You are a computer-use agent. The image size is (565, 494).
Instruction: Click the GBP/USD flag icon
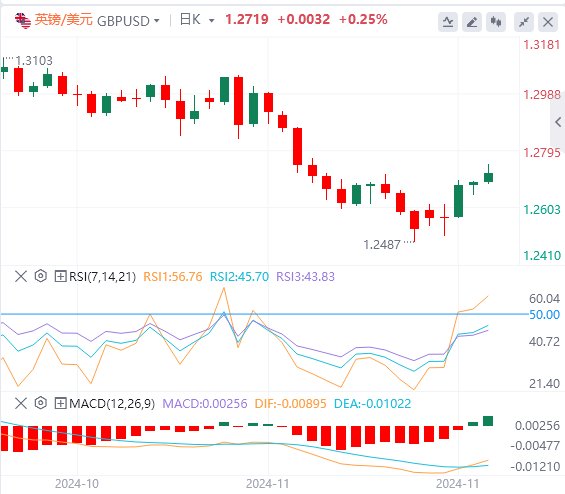pyautogui.click(x=23, y=21)
